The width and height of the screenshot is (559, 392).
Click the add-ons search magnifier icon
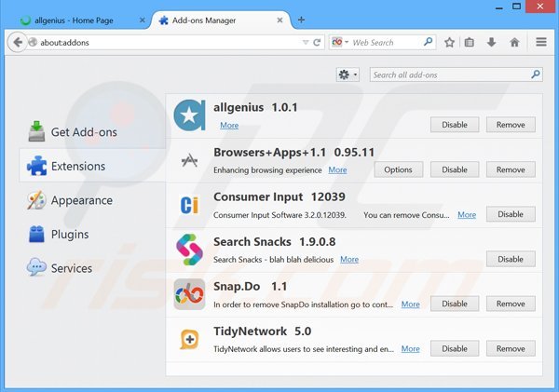[x=535, y=74]
